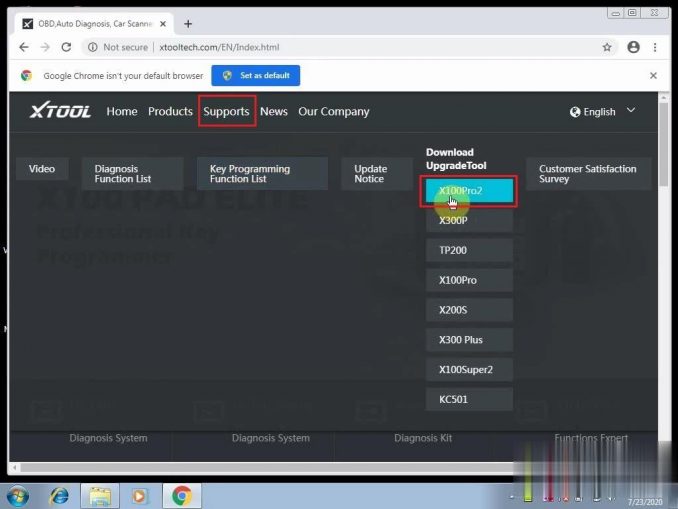This screenshot has height=509, width=678.
Task: Open Key Programming Function List
Action: pyautogui.click(x=262, y=173)
